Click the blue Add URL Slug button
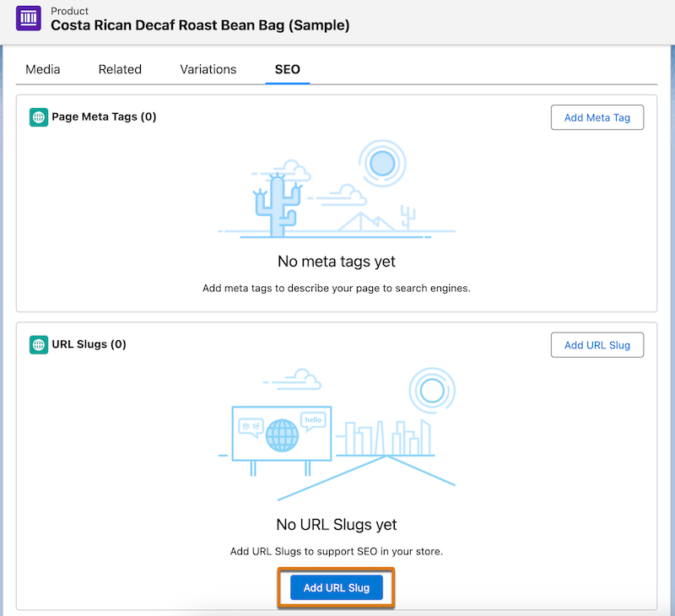The width and height of the screenshot is (675, 616). pyautogui.click(x=336, y=587)
